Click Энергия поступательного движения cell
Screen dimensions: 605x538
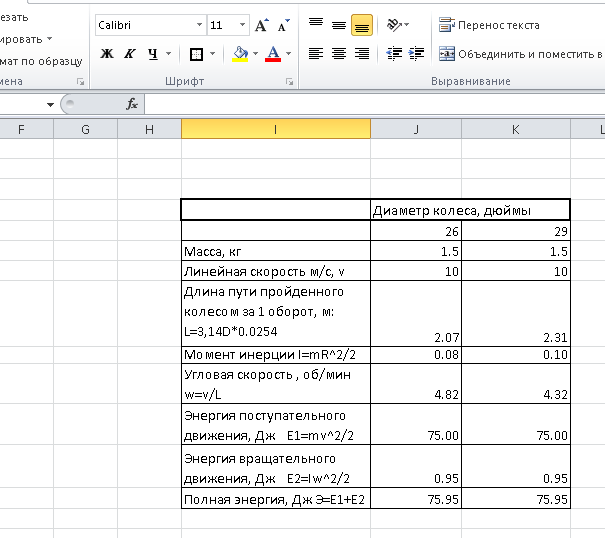tap(275, 424)
